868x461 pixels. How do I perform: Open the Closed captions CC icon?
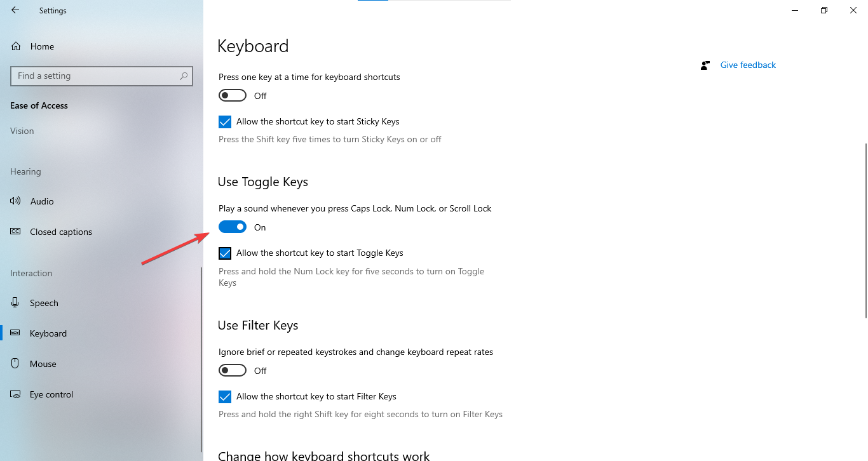tap(16, 232)
